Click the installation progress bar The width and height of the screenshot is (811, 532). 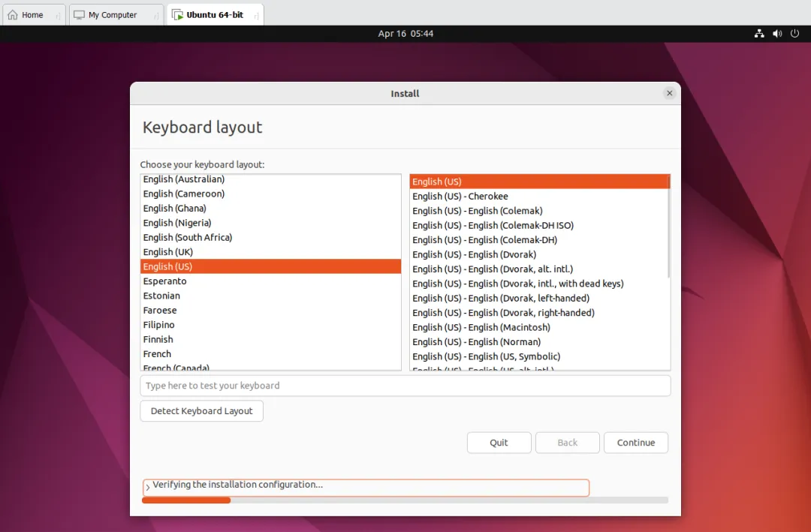(405, 500)
